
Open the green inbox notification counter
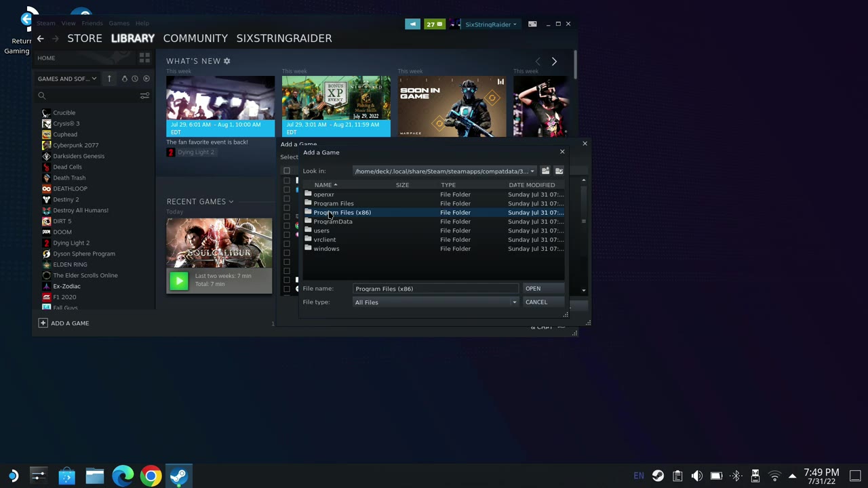(434, 24)
